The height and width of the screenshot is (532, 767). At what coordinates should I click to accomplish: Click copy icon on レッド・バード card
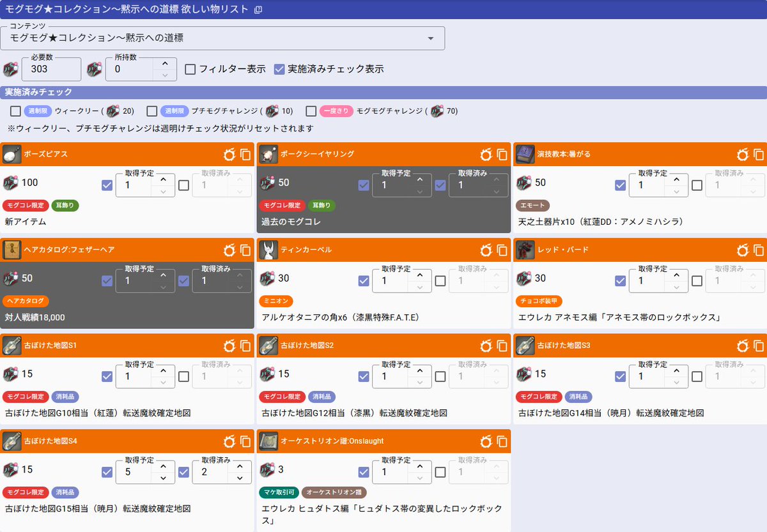click(759, 250)
